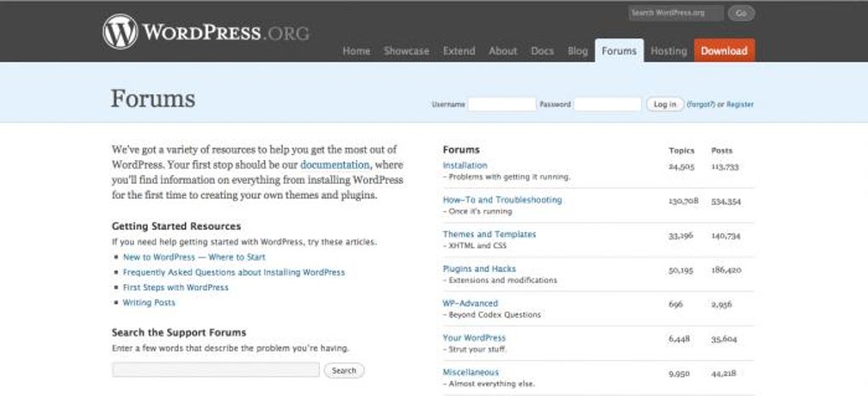The height and width of the screenshot is (396, 868).
Task: Click Plugins and Hacks topics count 50,195
Action: (x=682, y=270)
